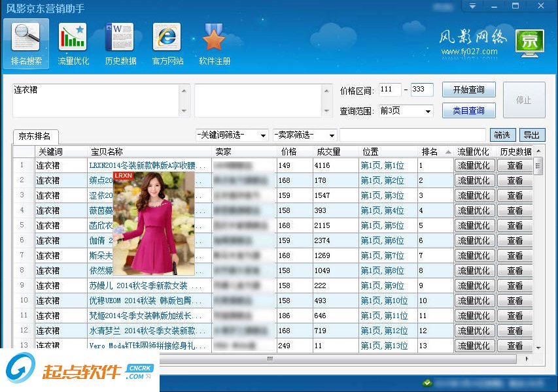This screenshot has width=558, height=392.
Task: Click the minimum price field showing 111
Action: point(390,90)
